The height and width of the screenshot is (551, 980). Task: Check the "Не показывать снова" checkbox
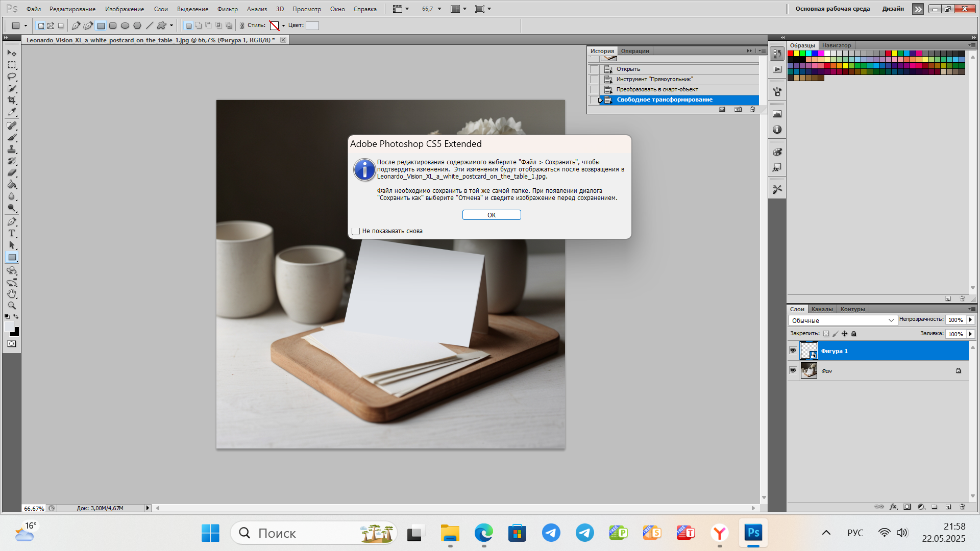(356, 231)
